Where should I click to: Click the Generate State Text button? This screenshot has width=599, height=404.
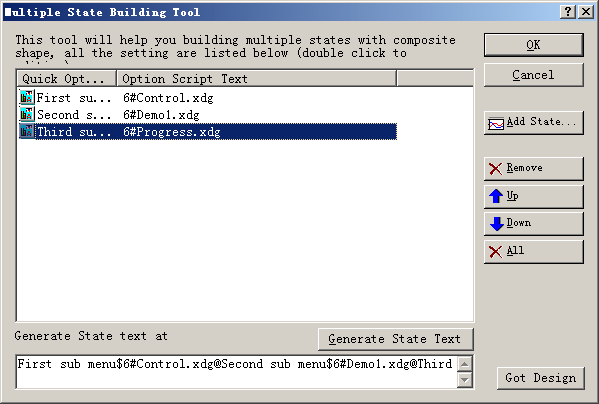395,339
